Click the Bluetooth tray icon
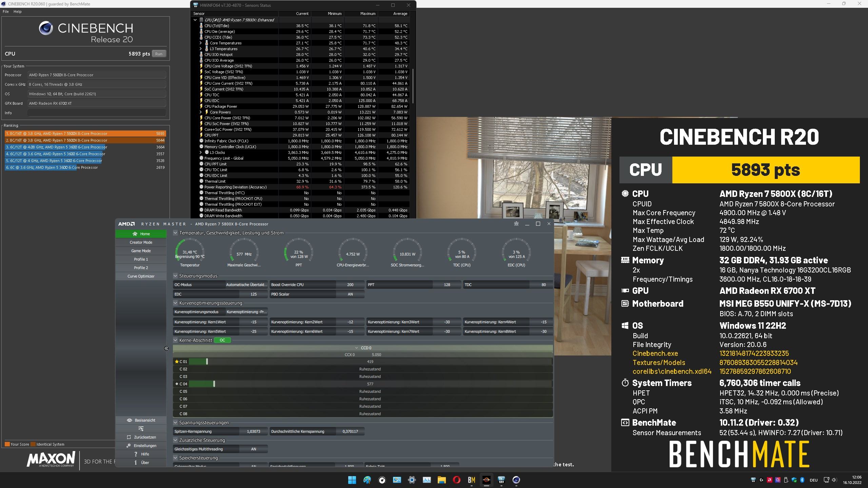 click(x=802, y=480)
